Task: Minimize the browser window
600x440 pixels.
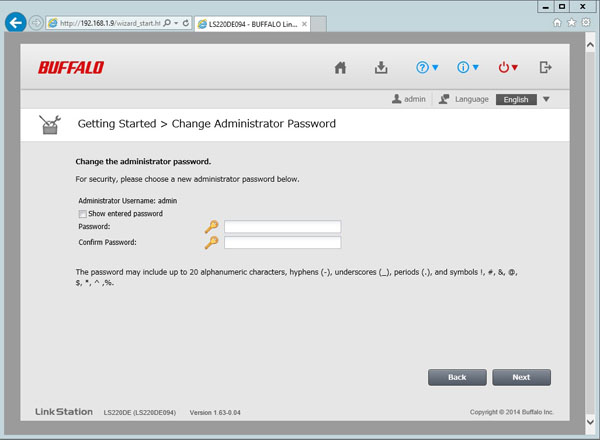Action: point(546,7)
